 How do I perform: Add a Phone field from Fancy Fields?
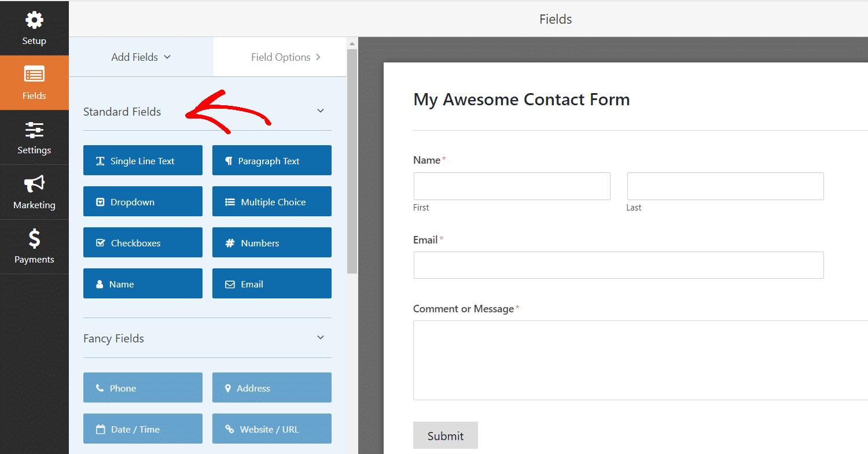142,387
